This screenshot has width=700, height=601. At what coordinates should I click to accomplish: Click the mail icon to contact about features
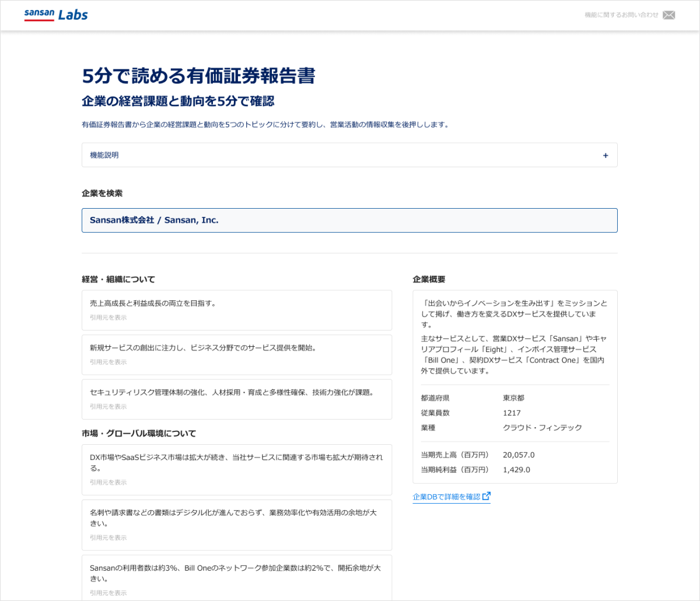click(x=668, y=15)
